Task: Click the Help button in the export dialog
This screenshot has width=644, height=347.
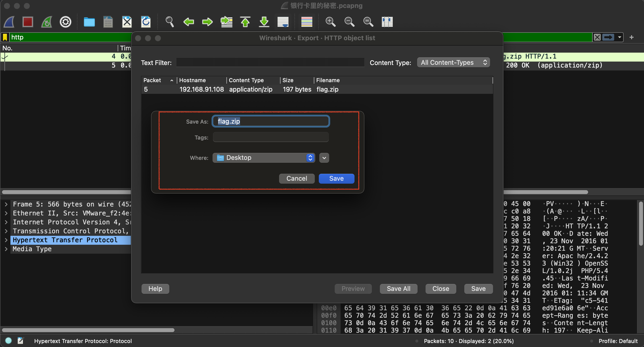Action: (155, 289)
